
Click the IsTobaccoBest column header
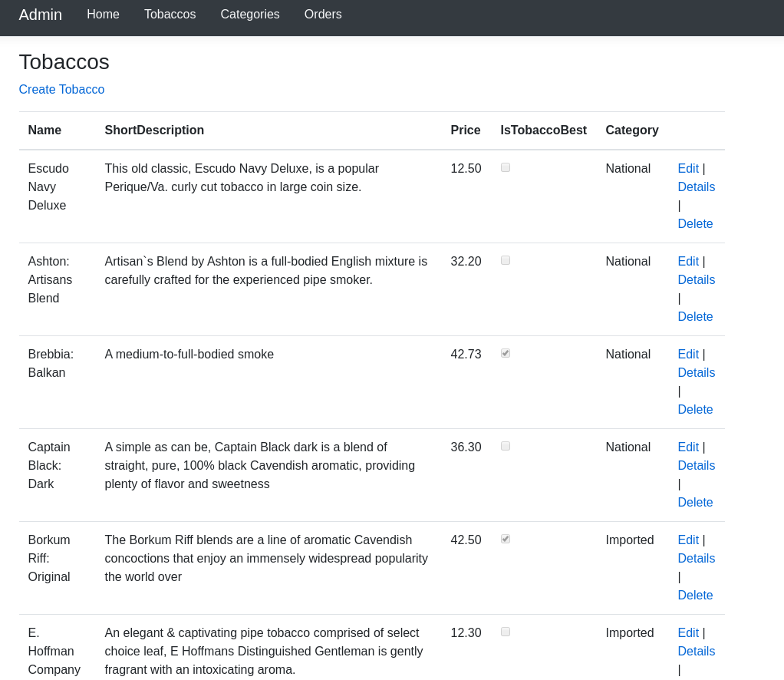point(543,130)
